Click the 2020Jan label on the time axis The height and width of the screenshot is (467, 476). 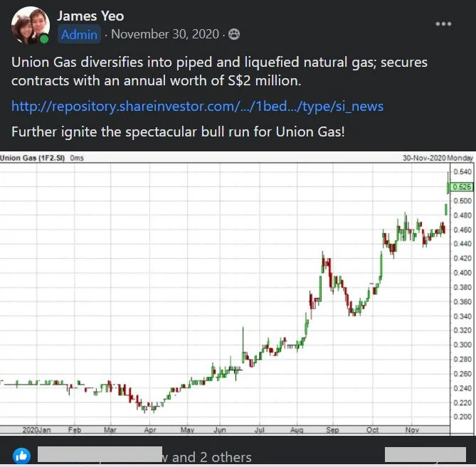[x=36, y=430]
